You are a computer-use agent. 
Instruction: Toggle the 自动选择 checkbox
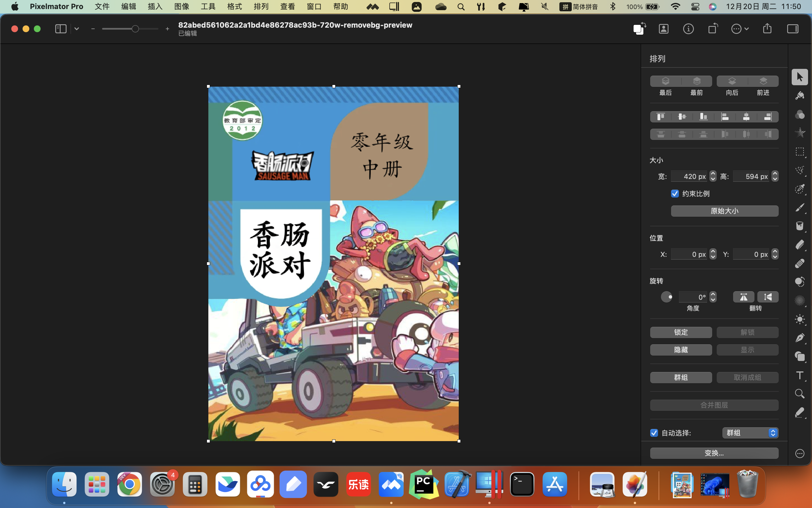(x=654, y=433)
